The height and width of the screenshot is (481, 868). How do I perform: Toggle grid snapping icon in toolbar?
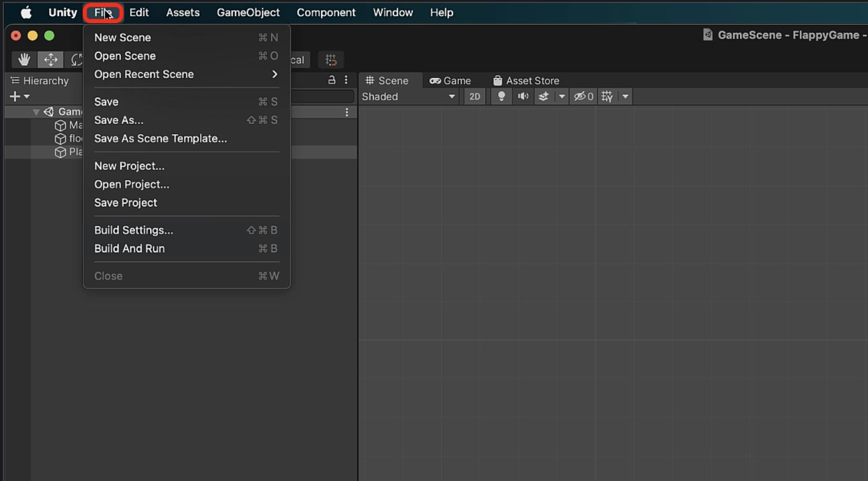point(331,60)
